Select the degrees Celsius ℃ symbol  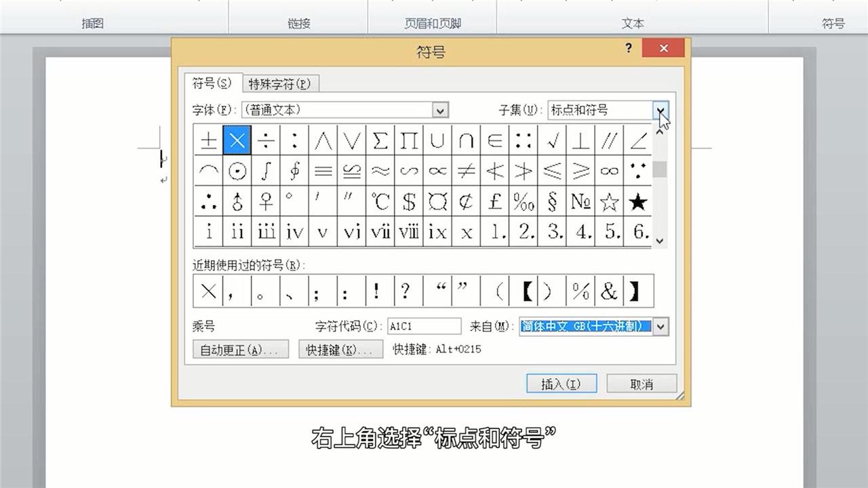coord(380,201)
